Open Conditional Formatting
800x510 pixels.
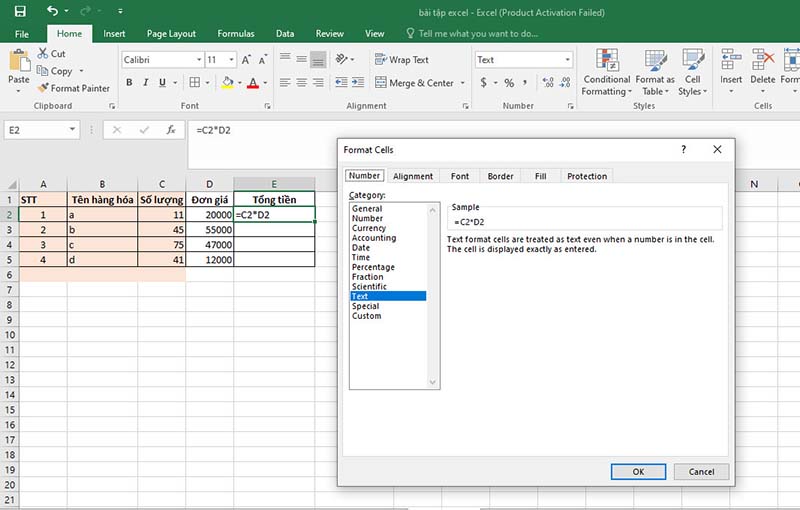[x=607, y=72]
